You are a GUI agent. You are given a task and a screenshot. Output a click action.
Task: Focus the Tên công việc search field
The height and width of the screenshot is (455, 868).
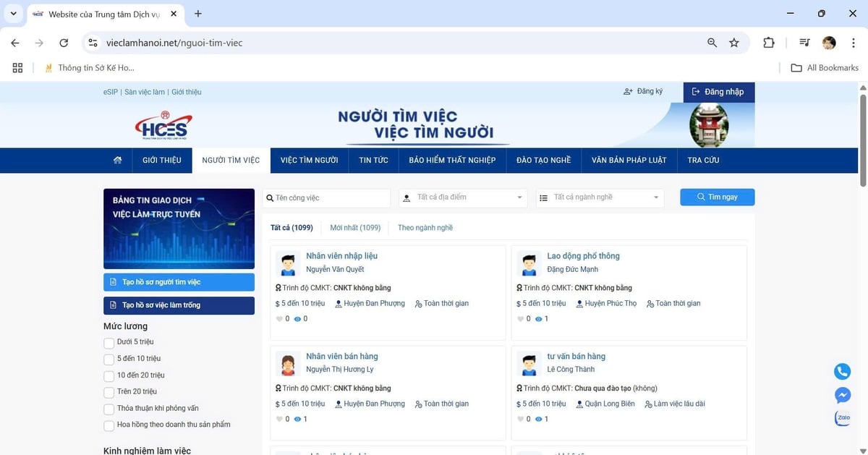[326, 197]
